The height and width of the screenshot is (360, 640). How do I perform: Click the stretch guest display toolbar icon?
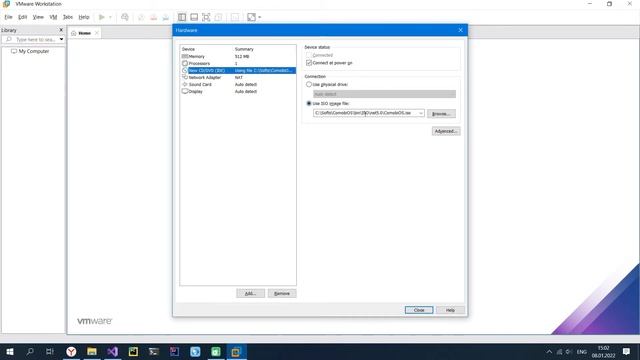pos(251,17)
